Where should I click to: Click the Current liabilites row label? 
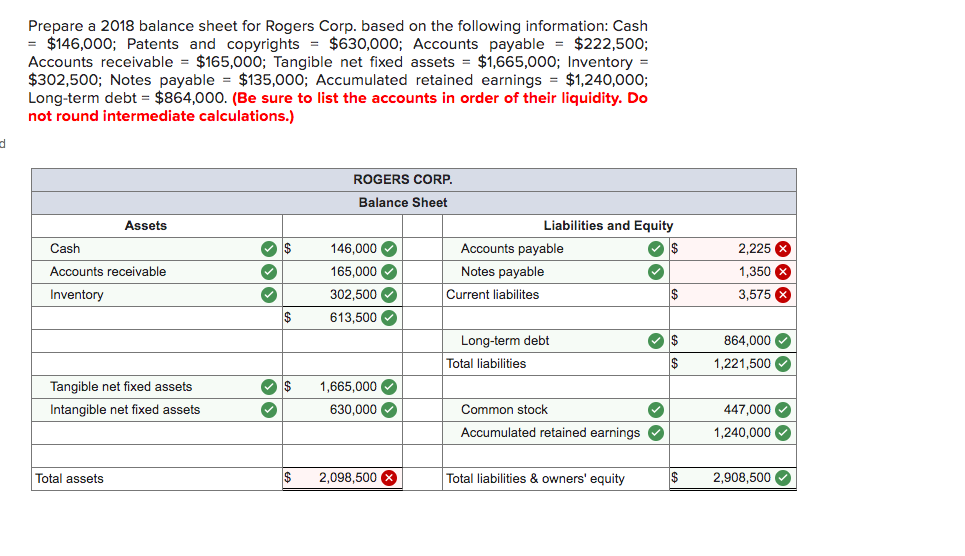(x=492, y=295)
